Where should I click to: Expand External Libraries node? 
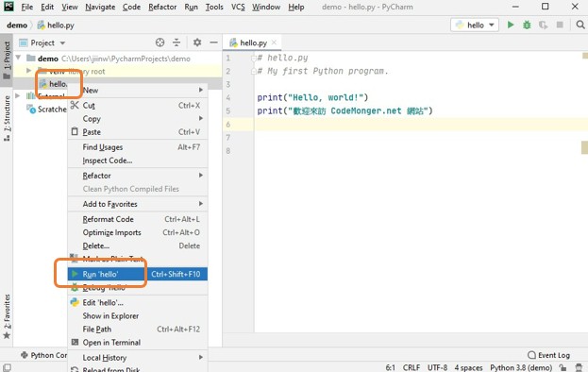(x=17, y=95)
